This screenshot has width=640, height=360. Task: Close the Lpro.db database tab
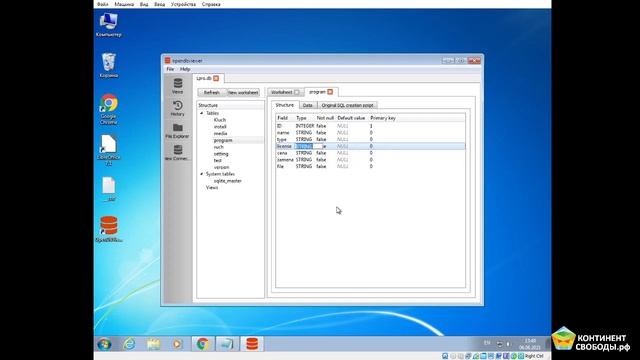[x=216, y=78]
